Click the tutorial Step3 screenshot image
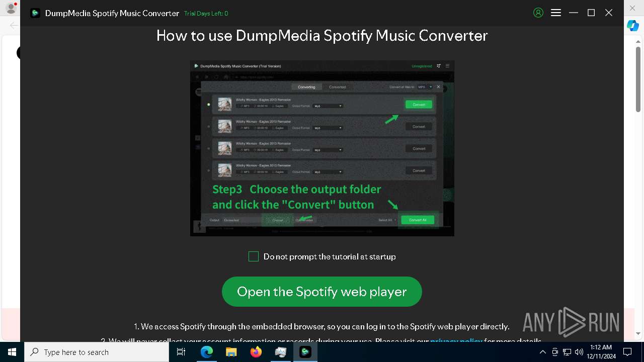Viewport: 644px width, 362px height. [x=322, y=148]
